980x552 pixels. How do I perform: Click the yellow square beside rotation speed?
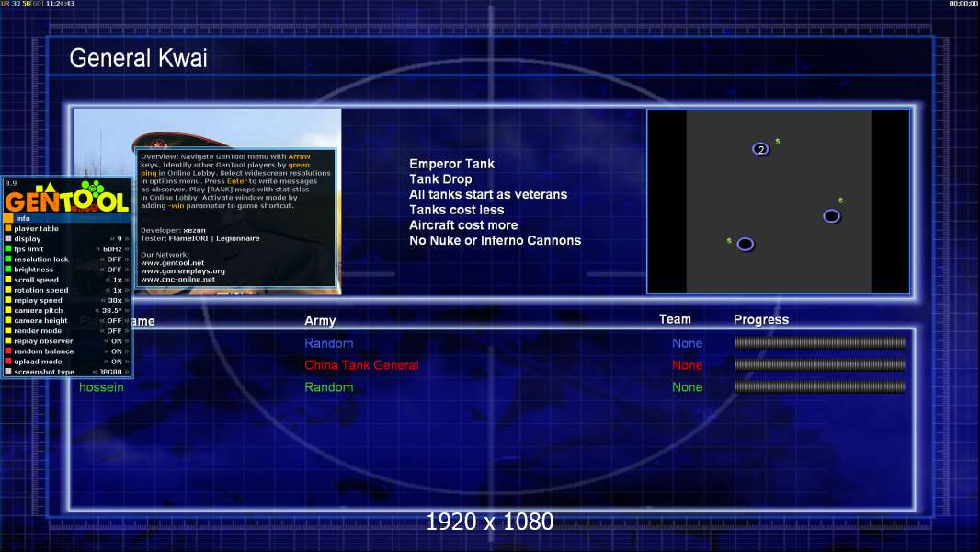pyautogui.click(x=8, y=290)
